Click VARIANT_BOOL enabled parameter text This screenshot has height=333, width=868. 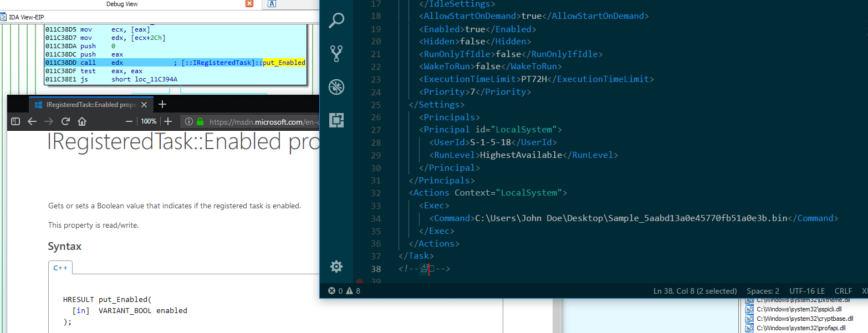(143, 311)
